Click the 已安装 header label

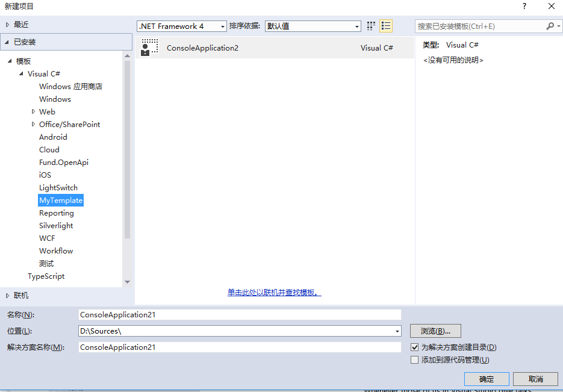click(x=25, y=42)
